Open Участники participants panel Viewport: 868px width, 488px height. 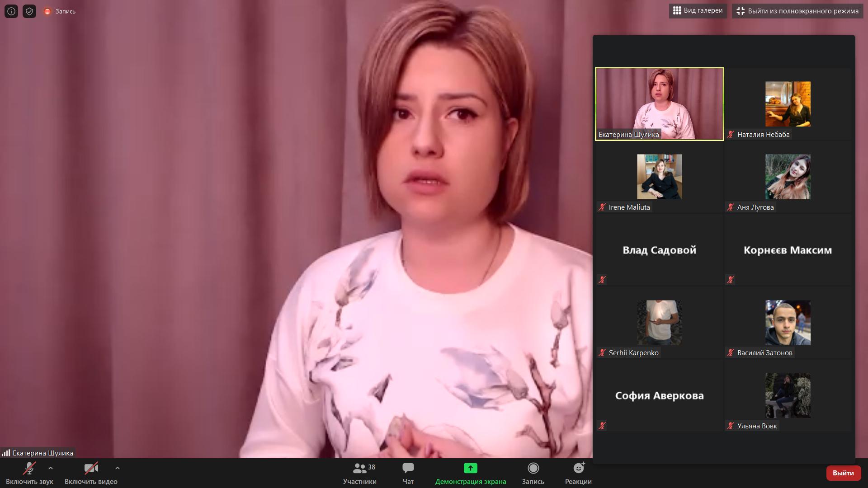click(359, 473)
